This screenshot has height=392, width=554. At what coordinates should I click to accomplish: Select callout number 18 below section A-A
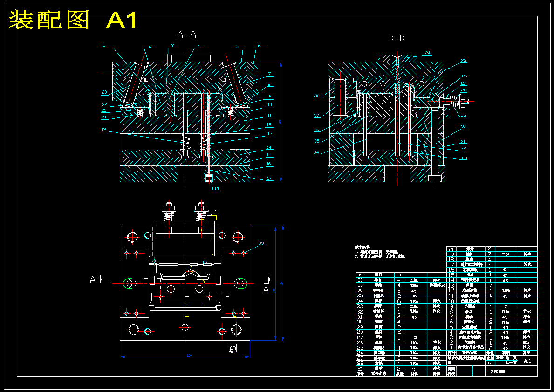pos(217,189)
